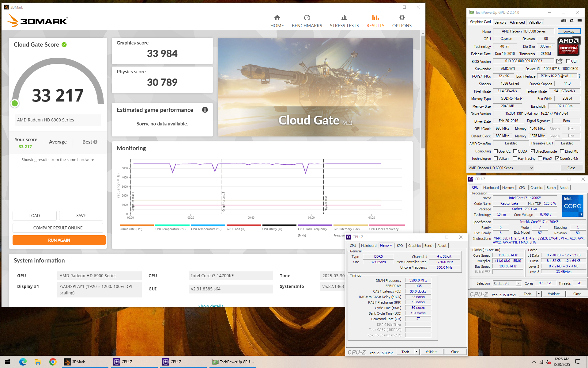This screenshot has height=368, width=588.
Task: Click the bus interface question mark in GPU-Z
Action: point(579,76)
